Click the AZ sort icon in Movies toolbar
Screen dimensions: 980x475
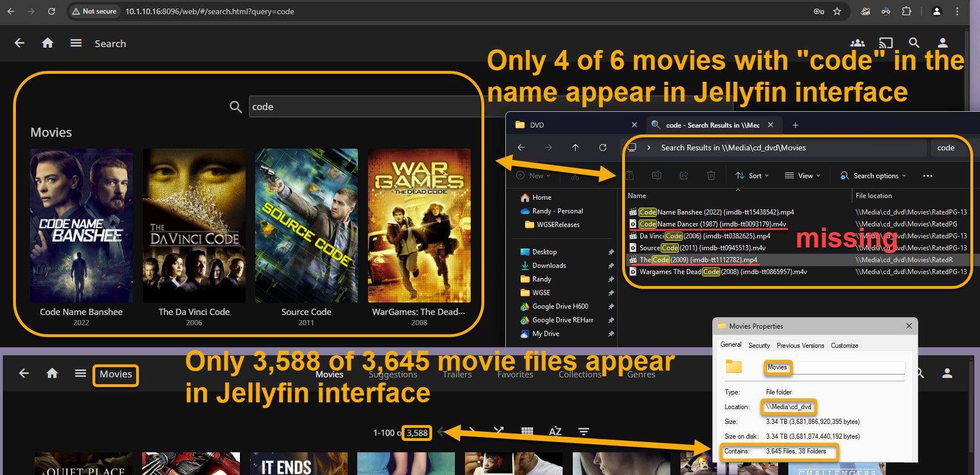555,432
